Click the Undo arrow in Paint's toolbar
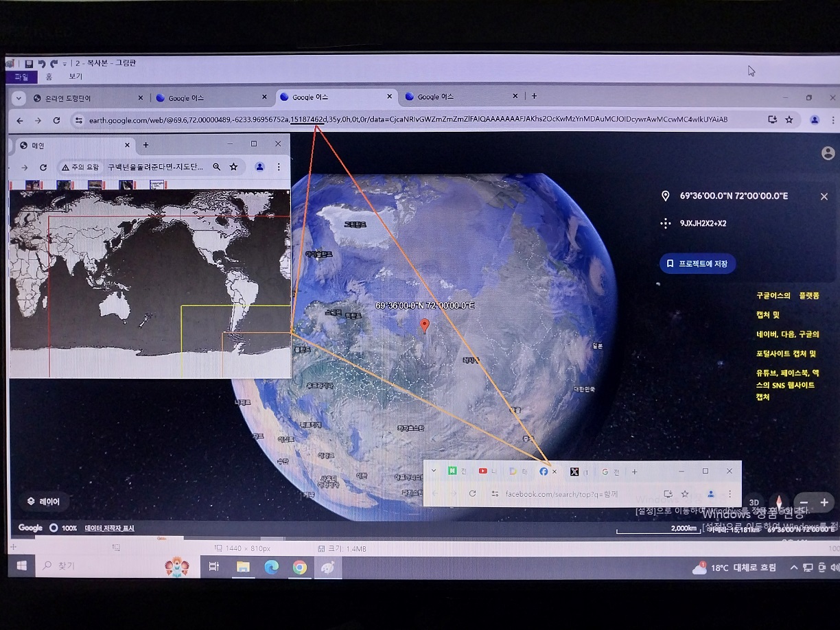Image resolution: width=840 pixels, height=630 pixels. (42, 63)
